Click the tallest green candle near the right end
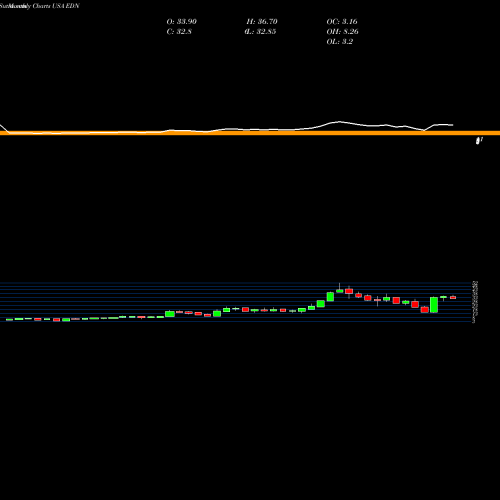Image resolution: width=500 pixels, height=500 pixels. (x=434, y=305)
